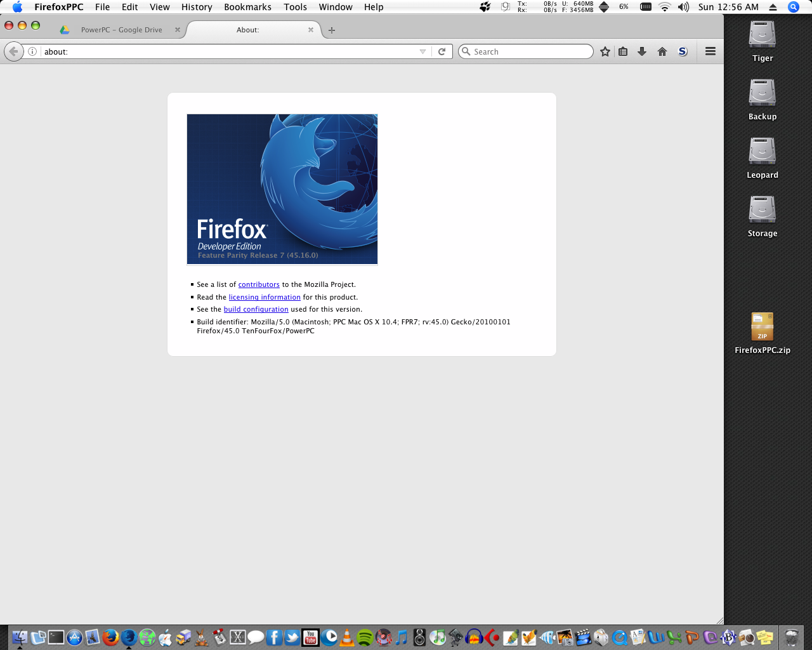Open Facebook icon in dock
The height and width of the screenshot is (650, 812).
[274, 637]
